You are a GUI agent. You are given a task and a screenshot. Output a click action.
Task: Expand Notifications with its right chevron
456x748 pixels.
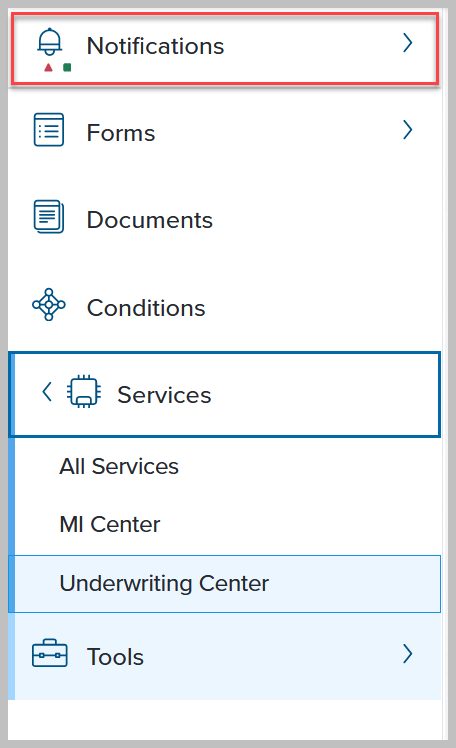tap(407, 43)
